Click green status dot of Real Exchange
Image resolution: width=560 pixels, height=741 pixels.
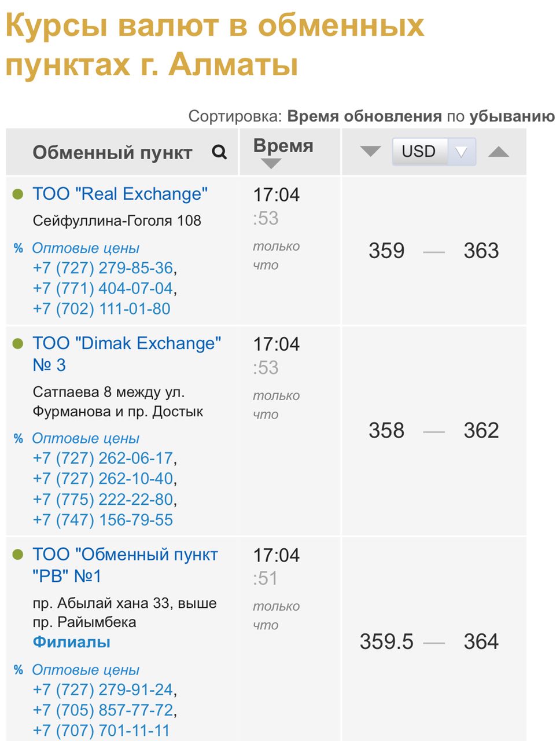(x=18, y=195)
